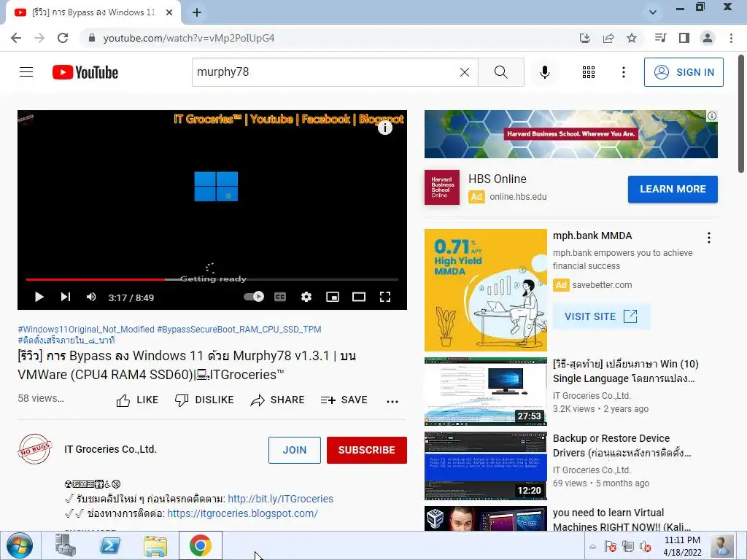Launch PowerShell from taskbar
The image size is (747, 560).
tap(110, 545)
